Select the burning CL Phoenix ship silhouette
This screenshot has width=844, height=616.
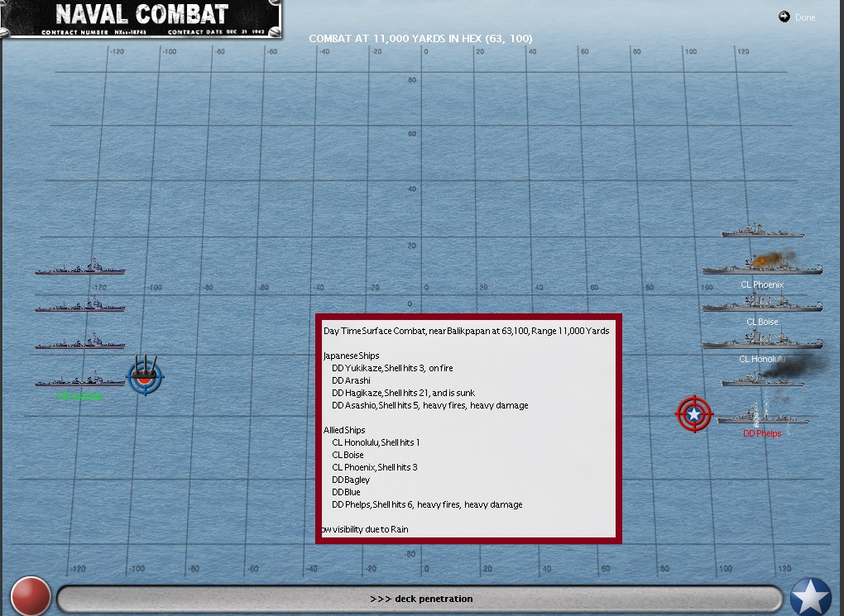(x=762, y=265)
